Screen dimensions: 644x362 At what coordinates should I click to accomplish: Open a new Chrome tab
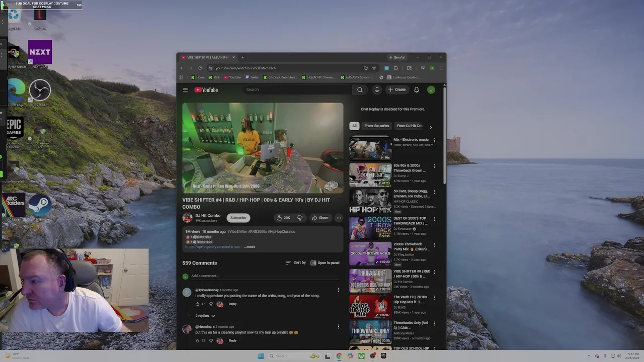[243, 57]
